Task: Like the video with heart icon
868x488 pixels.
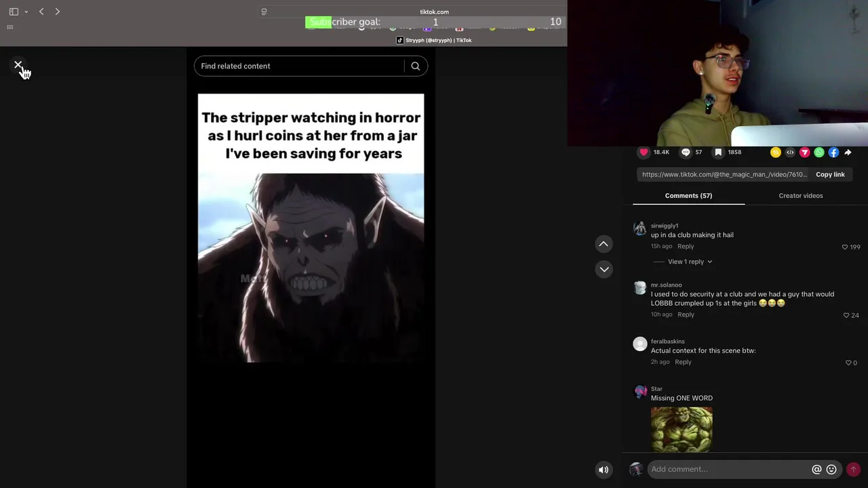Action: point(644,152)
